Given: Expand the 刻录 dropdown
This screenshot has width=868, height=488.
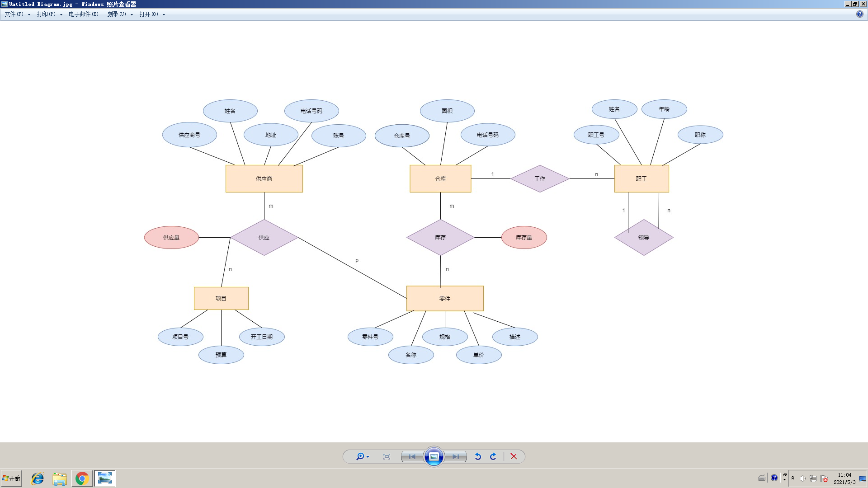Looking at the screenshot, I should click(x=132, y=14).
